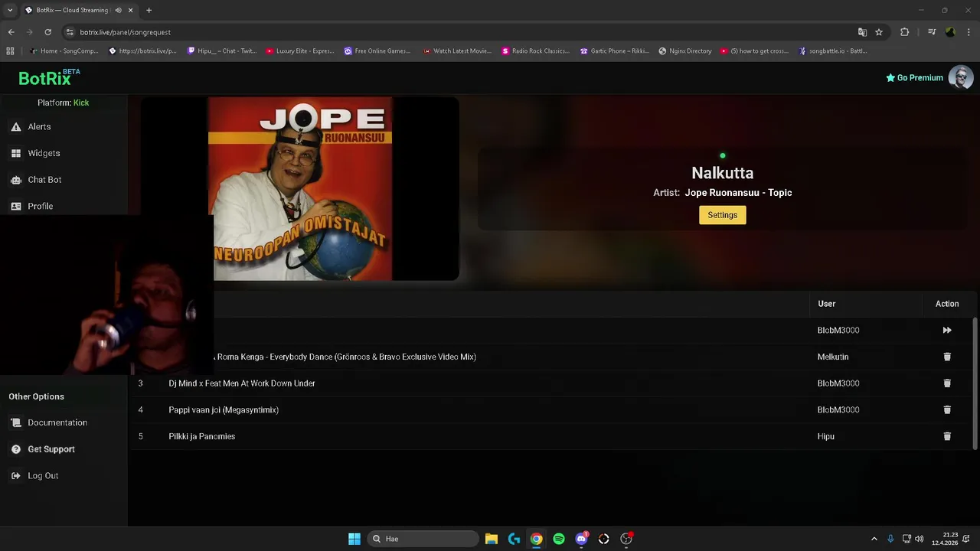
Task: Open browser extensions menu
Action: (904, 32)
